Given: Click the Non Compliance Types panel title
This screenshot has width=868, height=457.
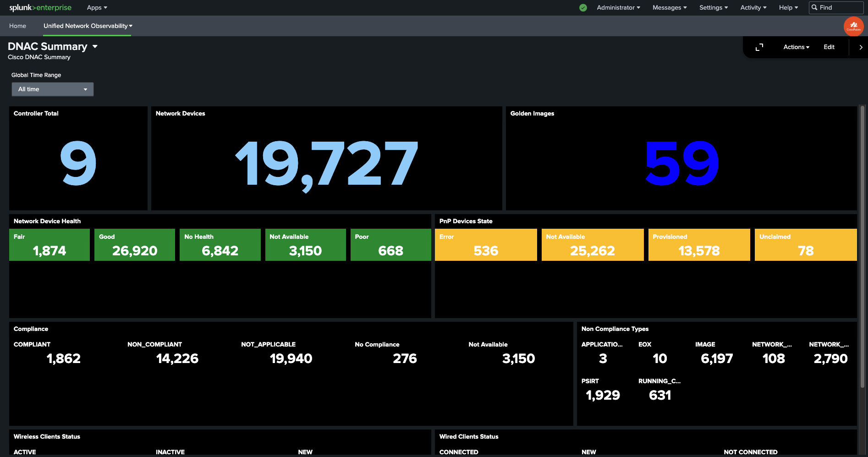Looking at the screenshot, I should click(x=615, y=329).
